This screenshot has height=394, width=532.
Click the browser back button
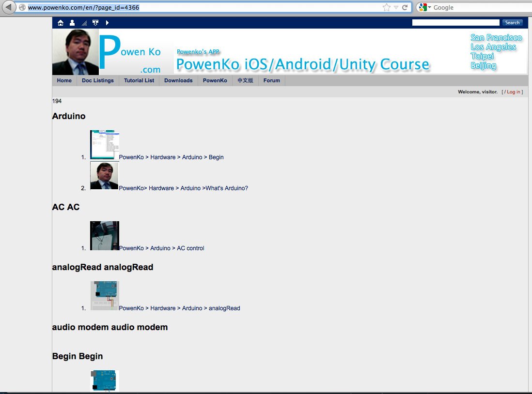pyautogui.click(x=9, y=7)
